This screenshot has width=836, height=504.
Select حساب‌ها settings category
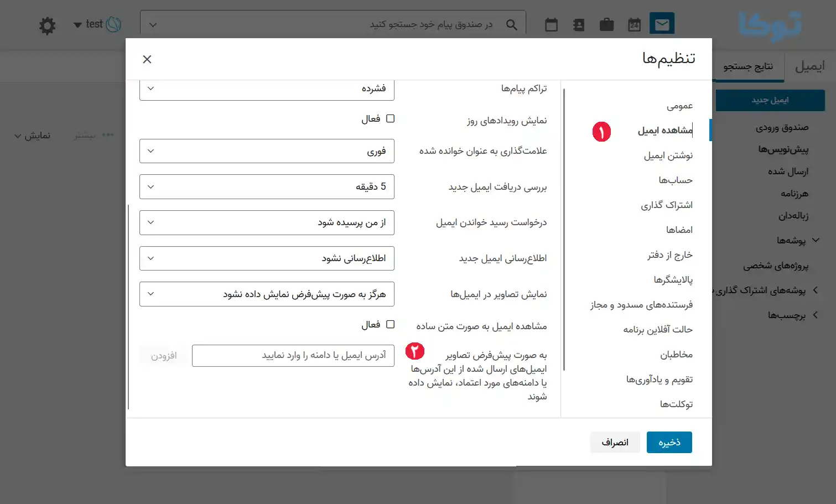pyautogui.click(x=676, y=180)
